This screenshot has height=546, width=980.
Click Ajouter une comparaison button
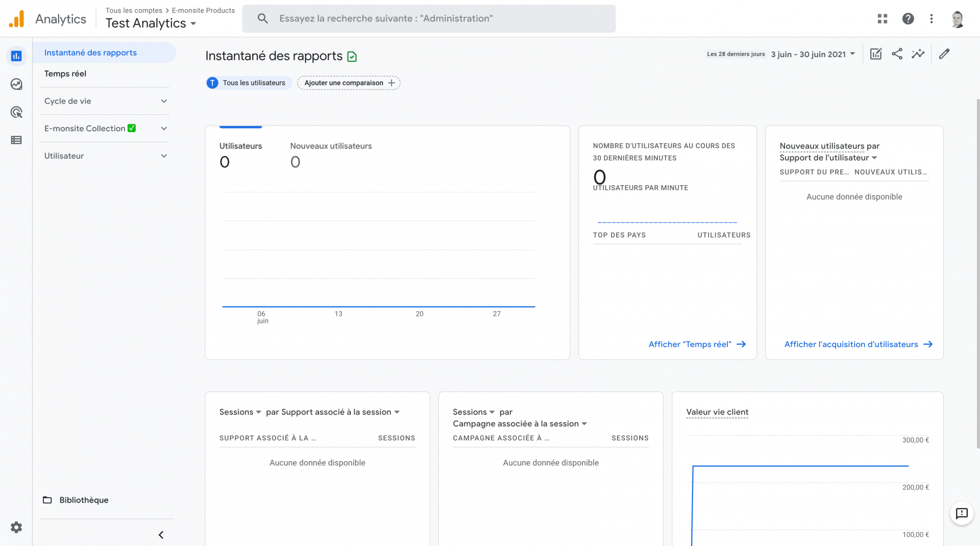(349, 83)
